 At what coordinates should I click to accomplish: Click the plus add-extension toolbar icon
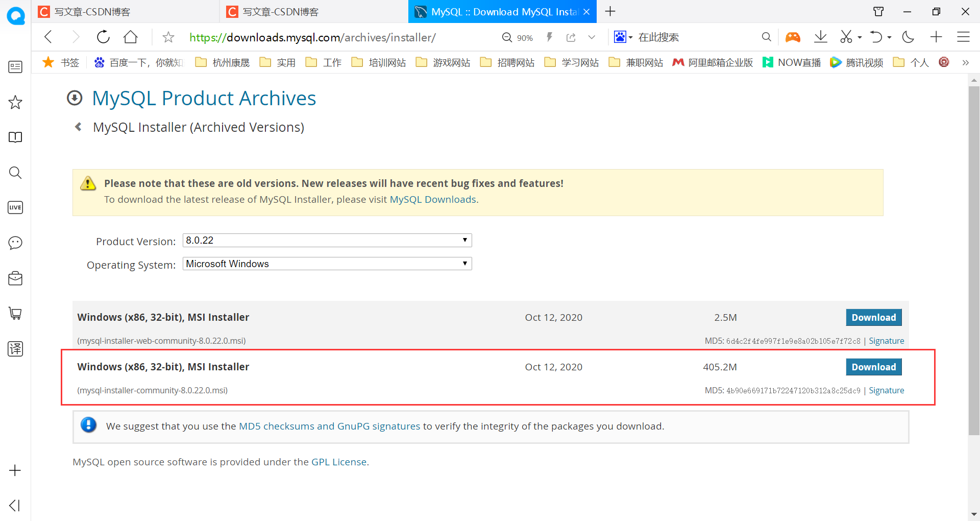click(936, 37)
